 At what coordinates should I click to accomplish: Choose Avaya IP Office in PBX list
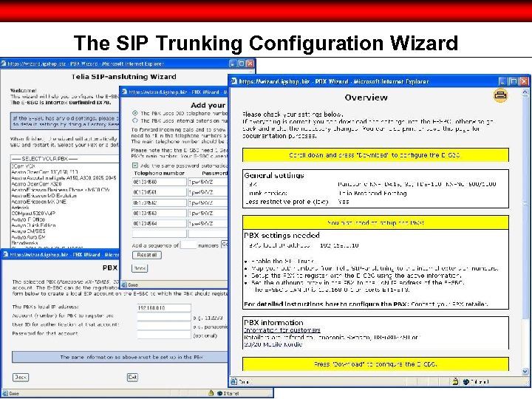28,219
